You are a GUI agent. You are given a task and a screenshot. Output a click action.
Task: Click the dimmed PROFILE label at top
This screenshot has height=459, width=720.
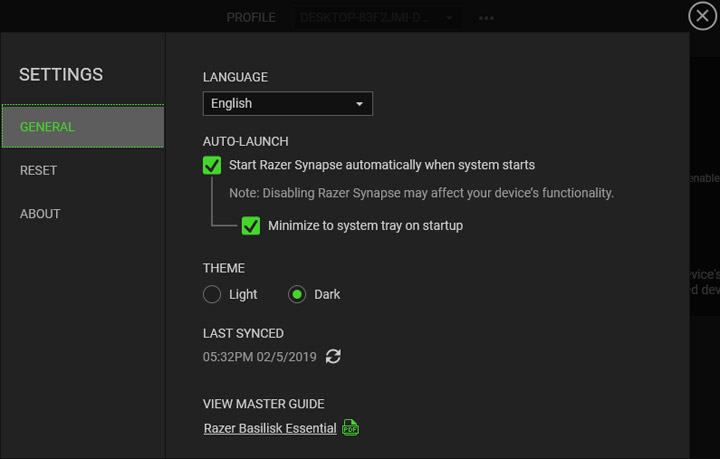tap(251, 18)
